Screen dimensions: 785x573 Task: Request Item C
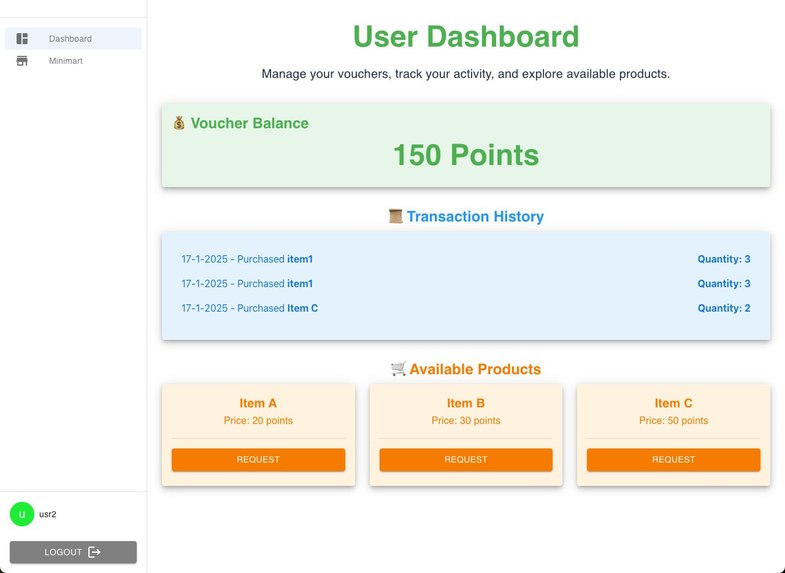tap(673, 459)
